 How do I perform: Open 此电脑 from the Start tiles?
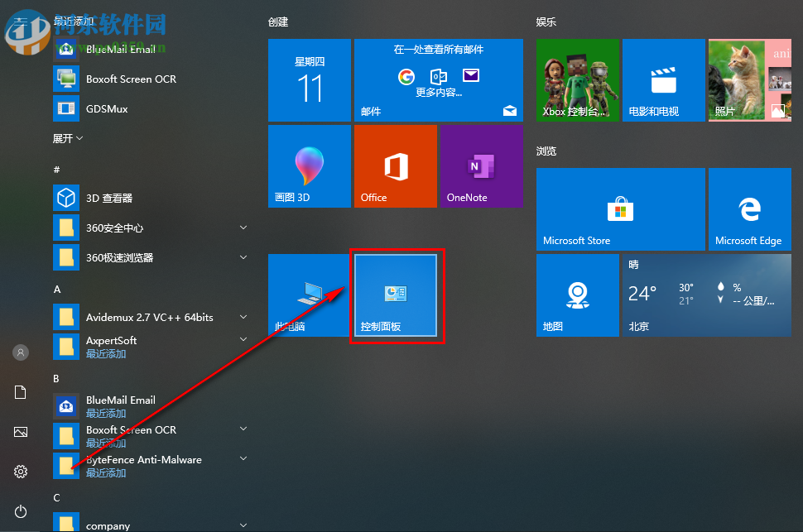[309, 295]
